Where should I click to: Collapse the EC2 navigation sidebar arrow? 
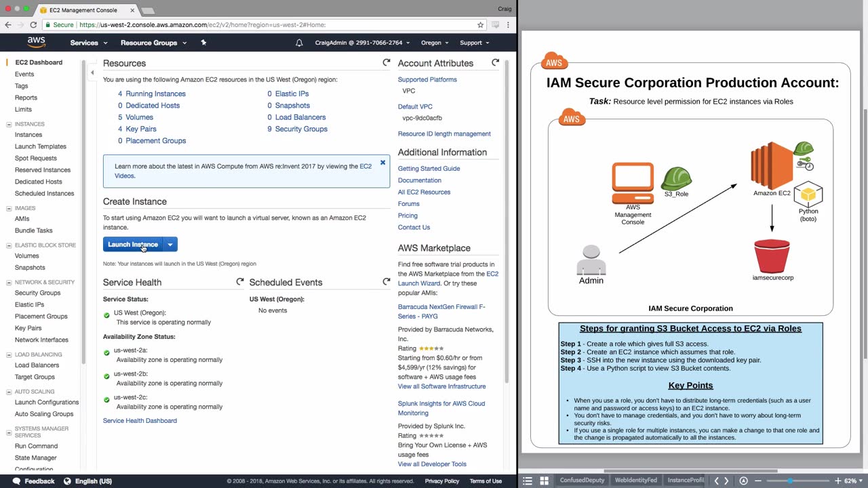tap(92, 73)
